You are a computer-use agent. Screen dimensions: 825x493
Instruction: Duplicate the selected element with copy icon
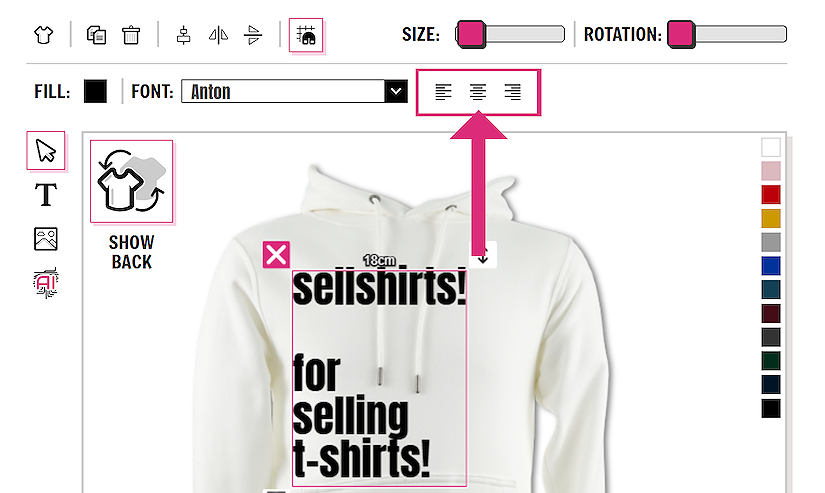(96, 35)
